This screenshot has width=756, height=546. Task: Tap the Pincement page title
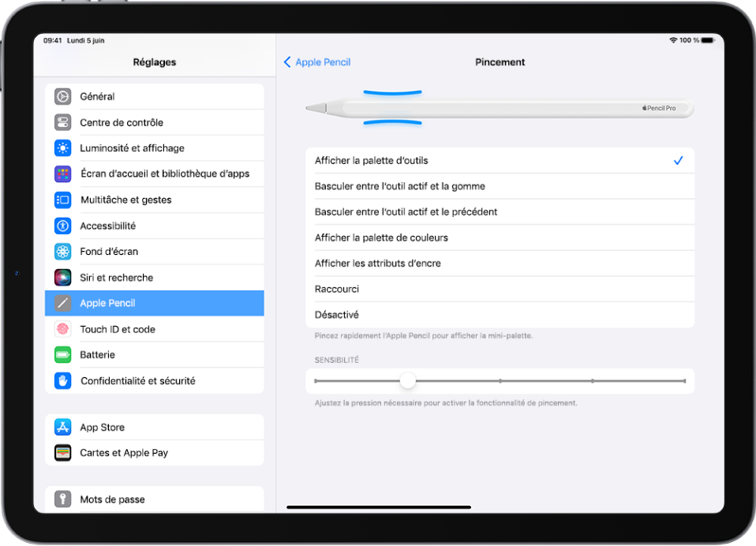point(500,62)
